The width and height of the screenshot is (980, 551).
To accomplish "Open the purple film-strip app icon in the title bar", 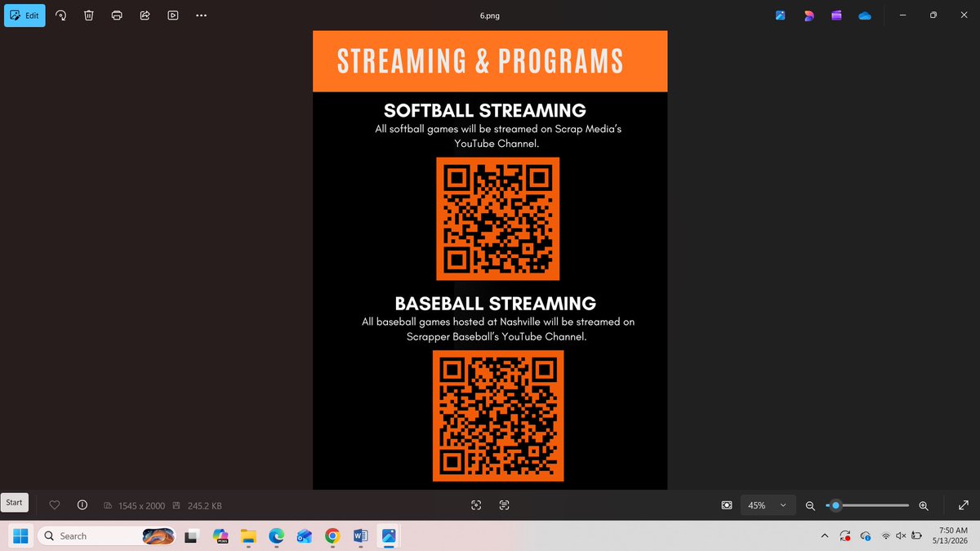I will coord(836,15).
